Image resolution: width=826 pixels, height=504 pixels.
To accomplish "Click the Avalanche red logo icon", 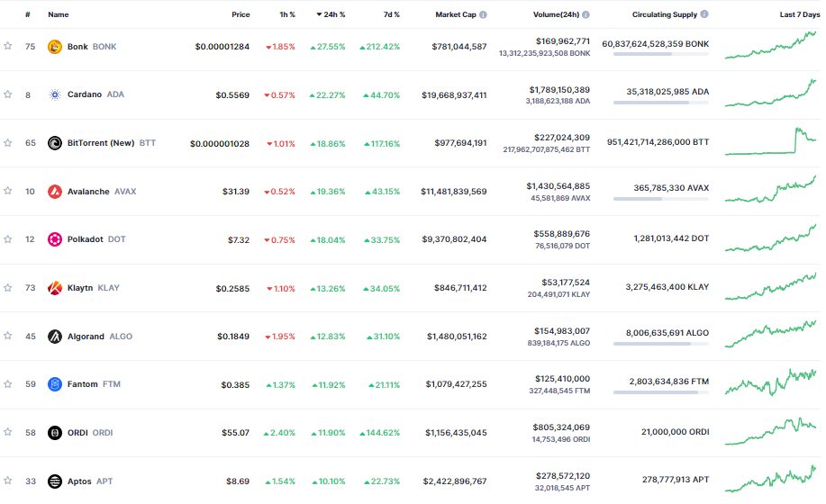I will [54, 192].
